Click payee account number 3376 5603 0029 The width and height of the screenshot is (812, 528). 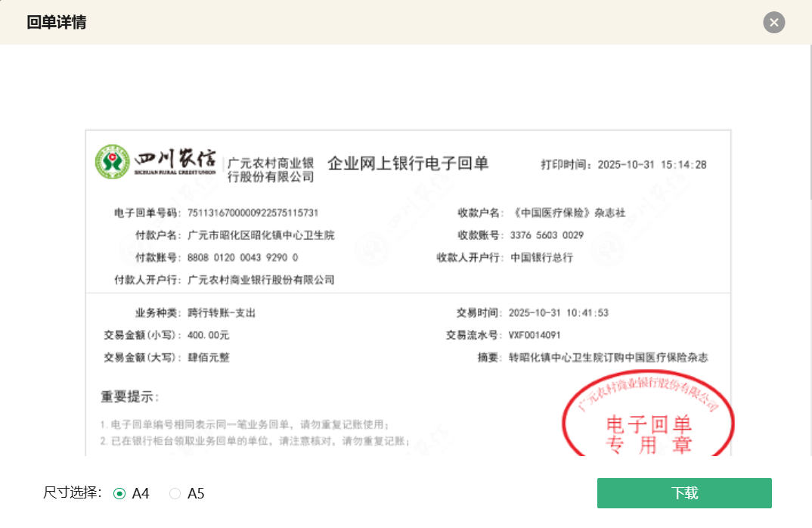click(x=547, y=235)
